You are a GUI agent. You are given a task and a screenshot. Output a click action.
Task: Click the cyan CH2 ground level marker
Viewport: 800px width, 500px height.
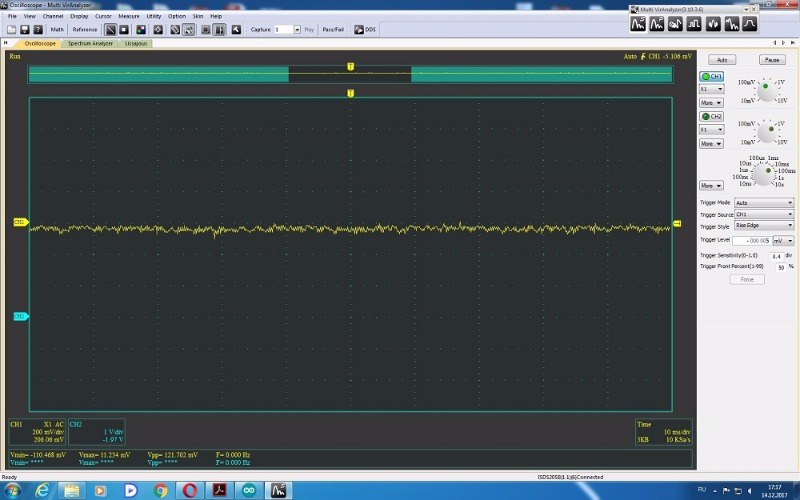(20, 316)
